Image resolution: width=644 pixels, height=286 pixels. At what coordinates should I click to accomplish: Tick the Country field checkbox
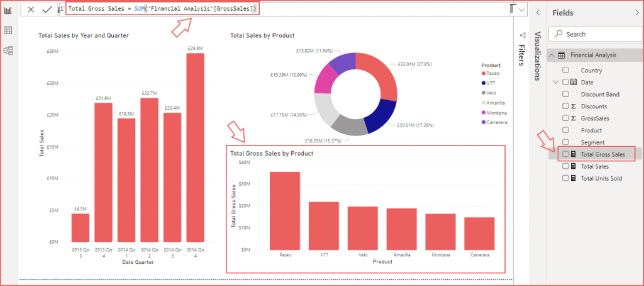[565, 71]
